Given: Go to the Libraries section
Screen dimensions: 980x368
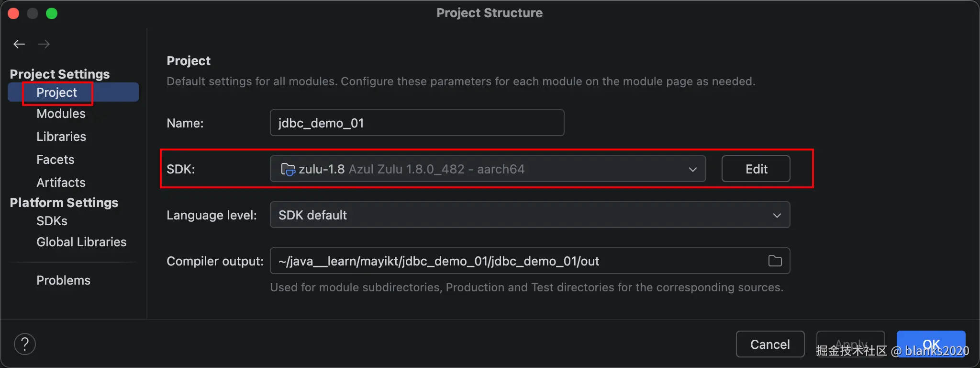Looking at the screenshot, I should pos(61,137).
